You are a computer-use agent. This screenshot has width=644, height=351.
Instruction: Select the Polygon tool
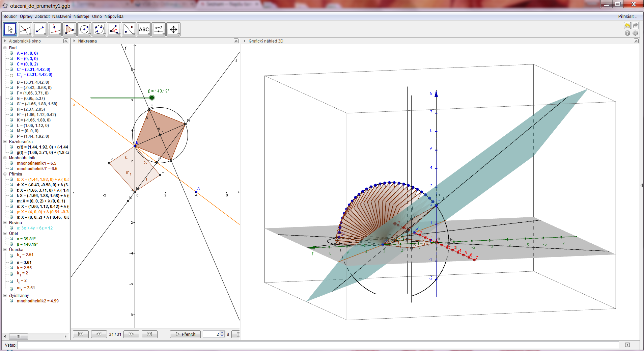point(69,29)
